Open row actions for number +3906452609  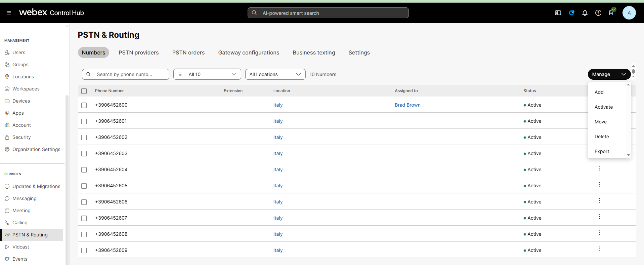coord(599,249)
